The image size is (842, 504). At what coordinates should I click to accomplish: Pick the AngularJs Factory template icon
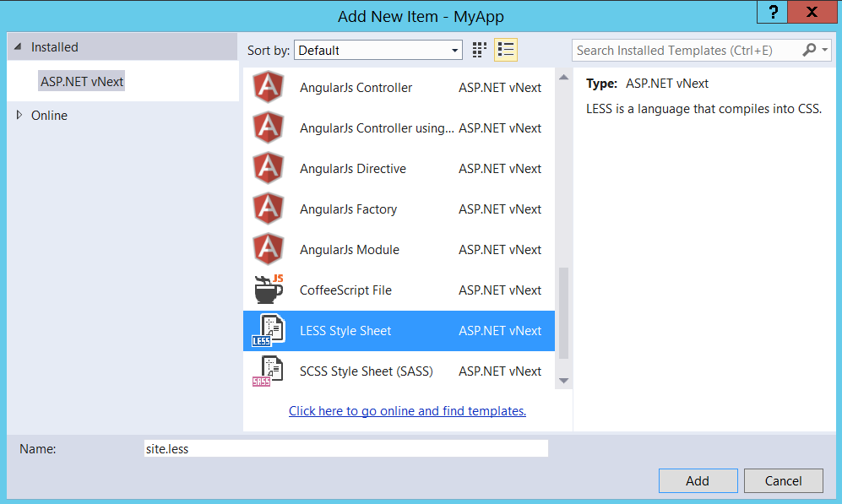tap(269, 209)
